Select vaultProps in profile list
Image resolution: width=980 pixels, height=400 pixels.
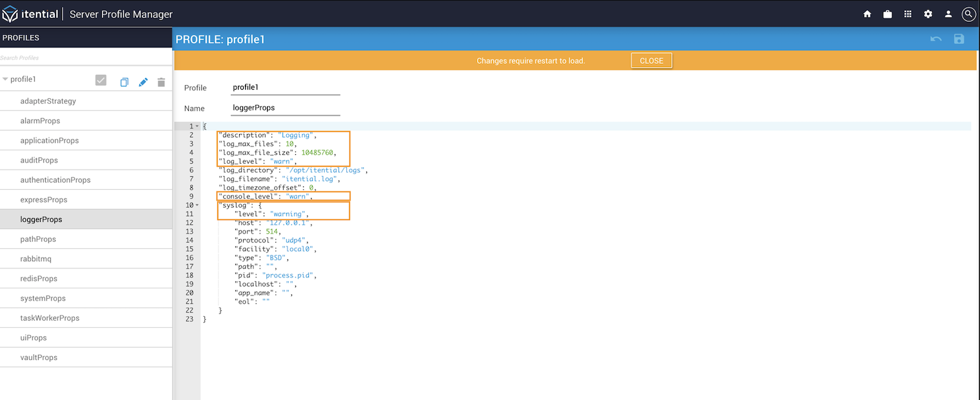tap(86, 357)
